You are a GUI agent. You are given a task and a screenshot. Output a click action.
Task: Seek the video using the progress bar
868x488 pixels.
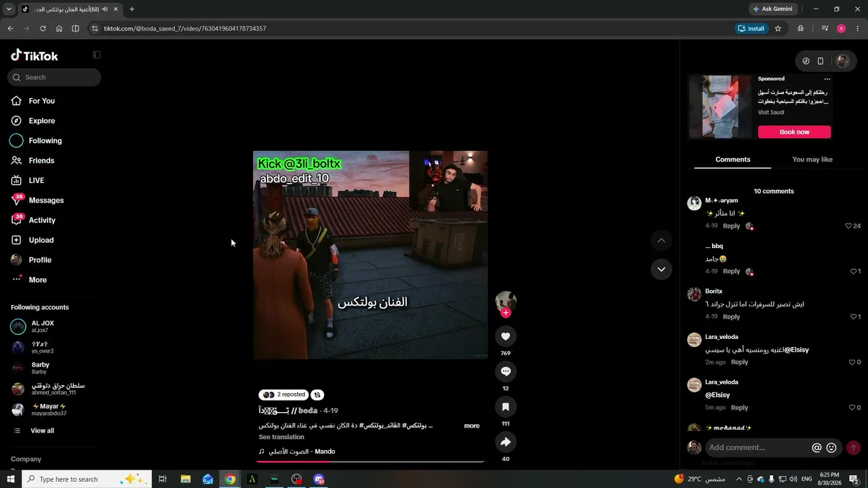tap(370, 462)
